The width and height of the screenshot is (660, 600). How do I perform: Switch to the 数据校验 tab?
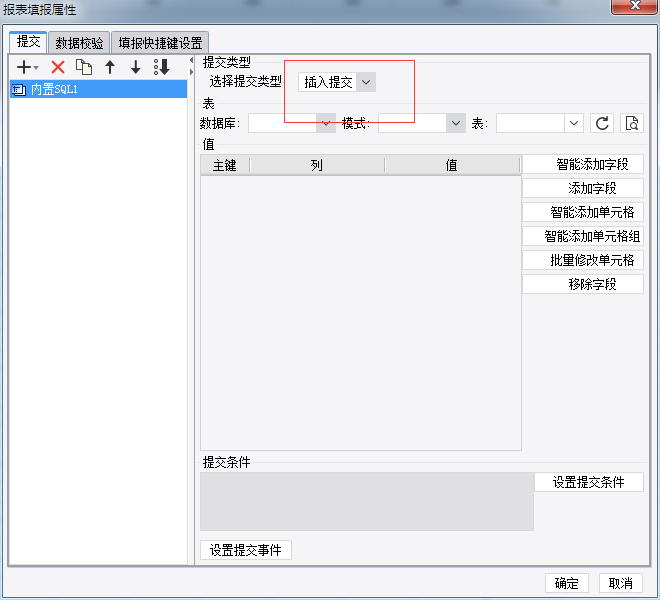click(x=79, y=43)
